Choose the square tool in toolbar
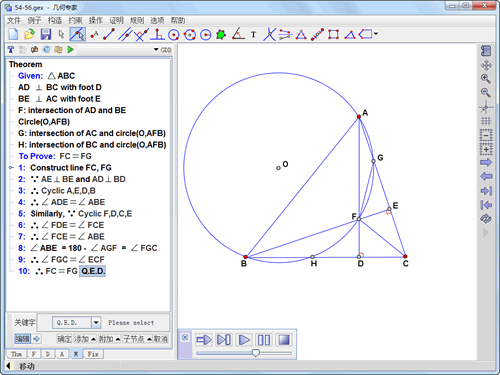Screen dimensions: 500x375 click(x=333, y=34)
